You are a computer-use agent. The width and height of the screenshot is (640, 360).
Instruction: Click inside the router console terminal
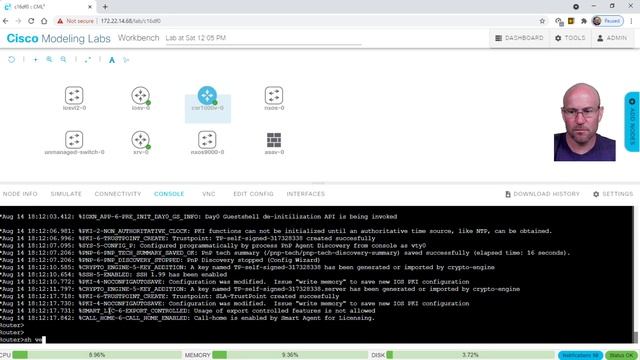point(316,274)
